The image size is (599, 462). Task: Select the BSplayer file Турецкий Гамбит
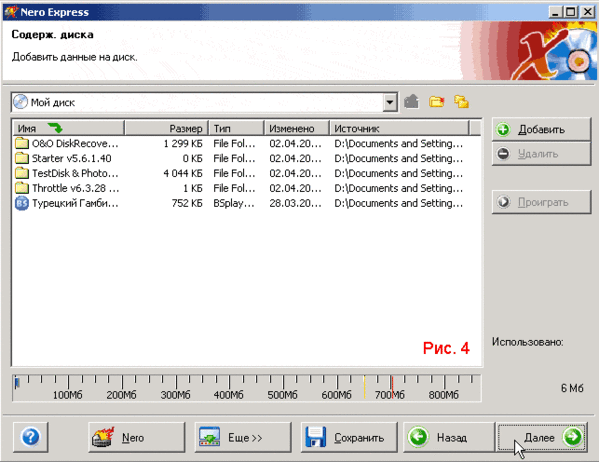point(246,203)
